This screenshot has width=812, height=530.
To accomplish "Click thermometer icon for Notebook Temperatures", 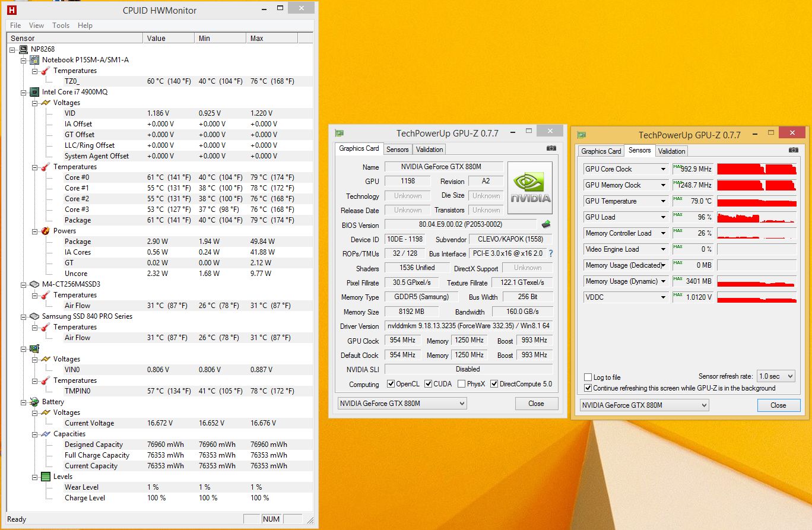I will 46,71.
